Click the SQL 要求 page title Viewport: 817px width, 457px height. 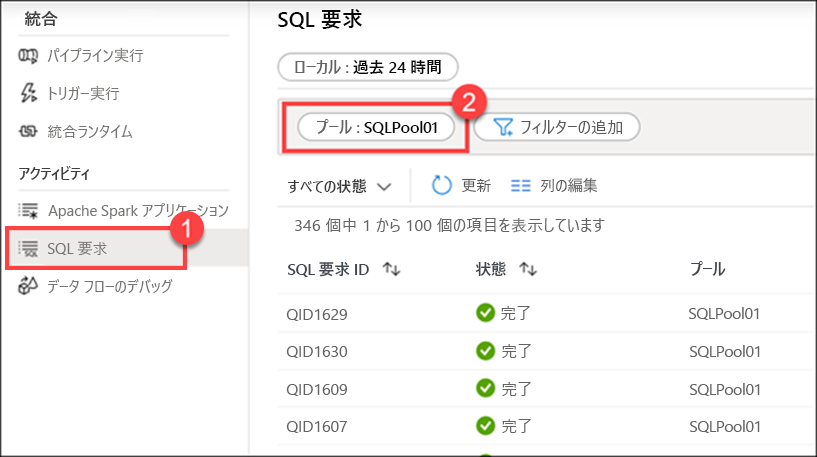pyautogui.click(x=319, y=20)
